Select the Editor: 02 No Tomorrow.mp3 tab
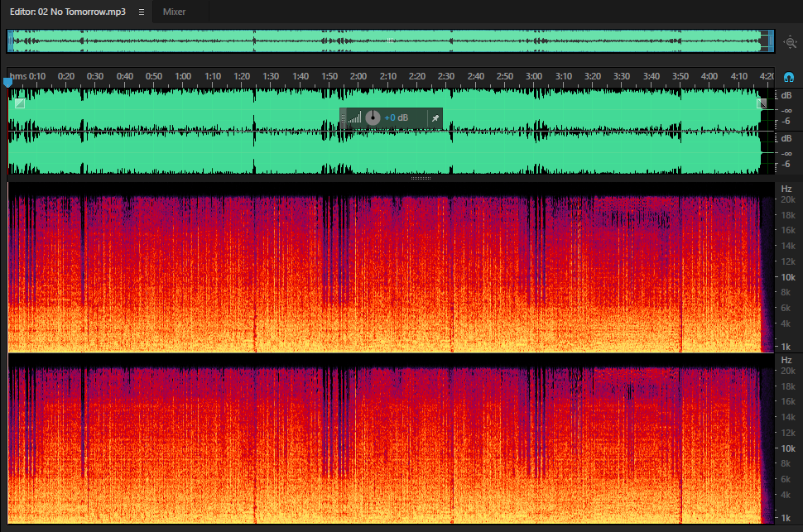 coord(68,12)
